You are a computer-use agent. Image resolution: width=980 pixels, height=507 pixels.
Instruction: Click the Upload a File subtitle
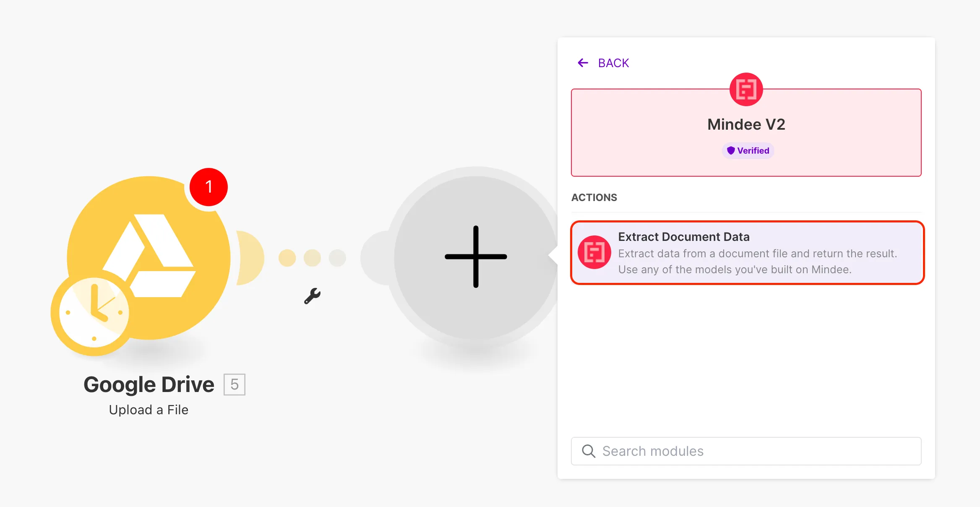click(149, 409)
